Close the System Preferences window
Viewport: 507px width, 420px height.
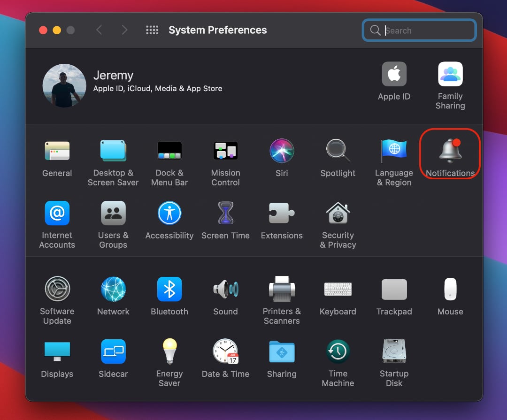pos(43,30)
